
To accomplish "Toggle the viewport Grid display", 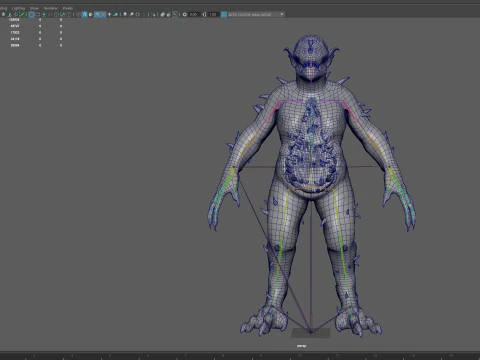I will pyautogui.click(x=31, y=14).
